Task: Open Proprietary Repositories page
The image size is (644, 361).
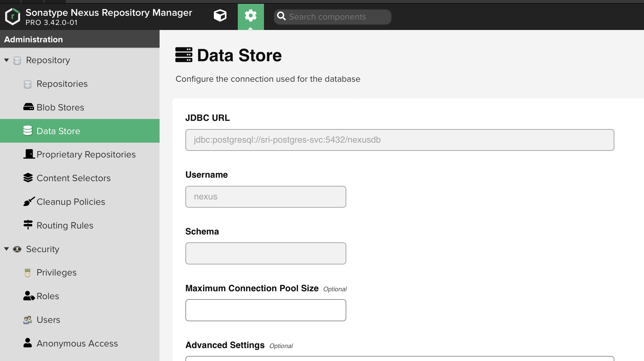Action: [x=86, y=154]
